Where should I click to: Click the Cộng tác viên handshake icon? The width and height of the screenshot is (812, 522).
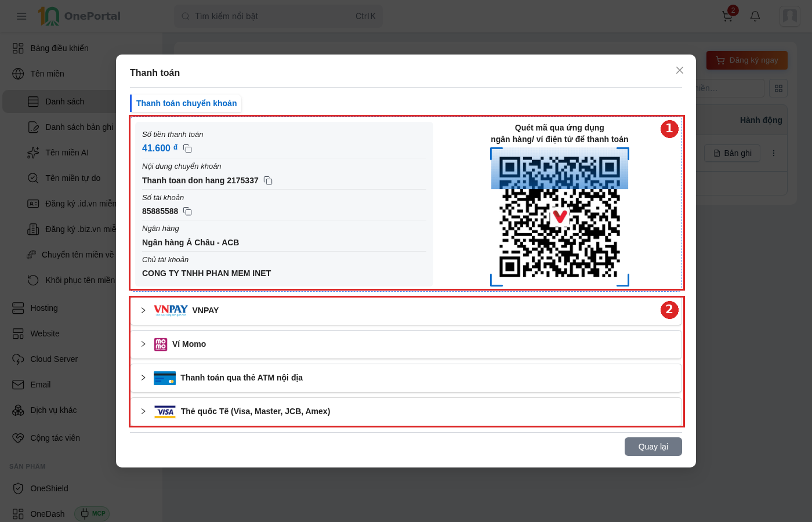(18, 438)
